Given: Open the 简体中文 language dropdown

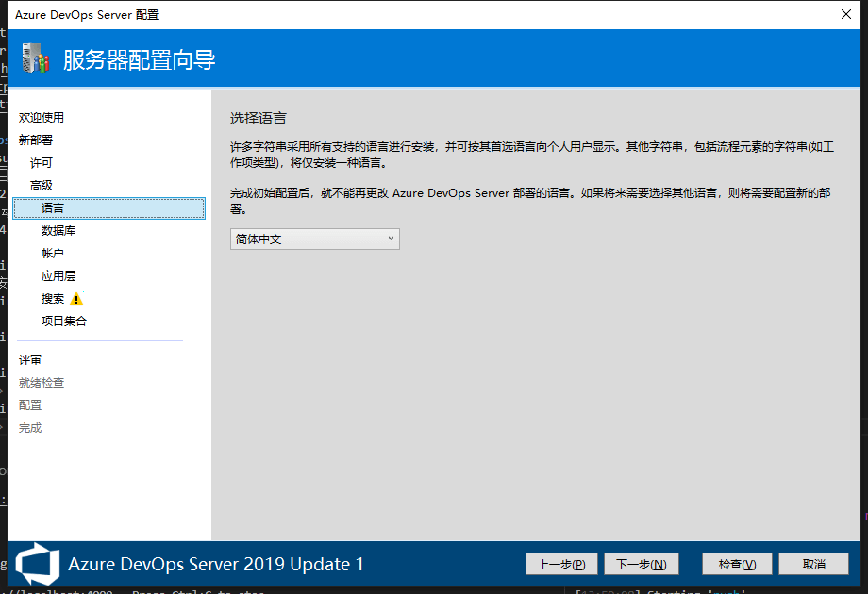Looking at the screenshot, I should (314, 239).
